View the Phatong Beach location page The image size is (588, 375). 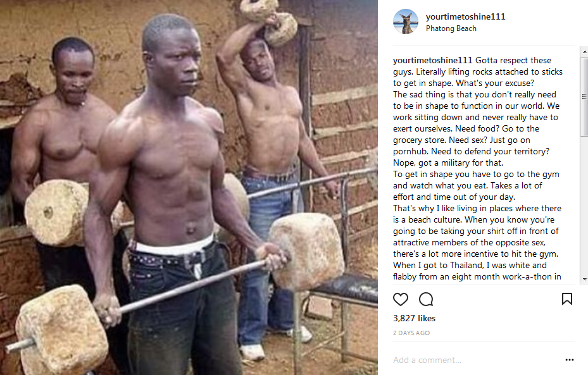click(x=451, y=28)
